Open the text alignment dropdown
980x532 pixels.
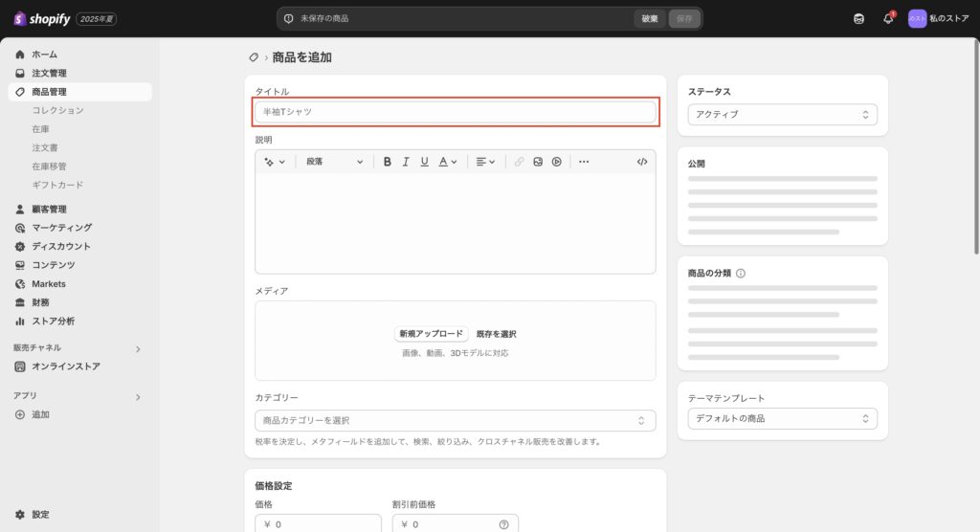(485, 162)
